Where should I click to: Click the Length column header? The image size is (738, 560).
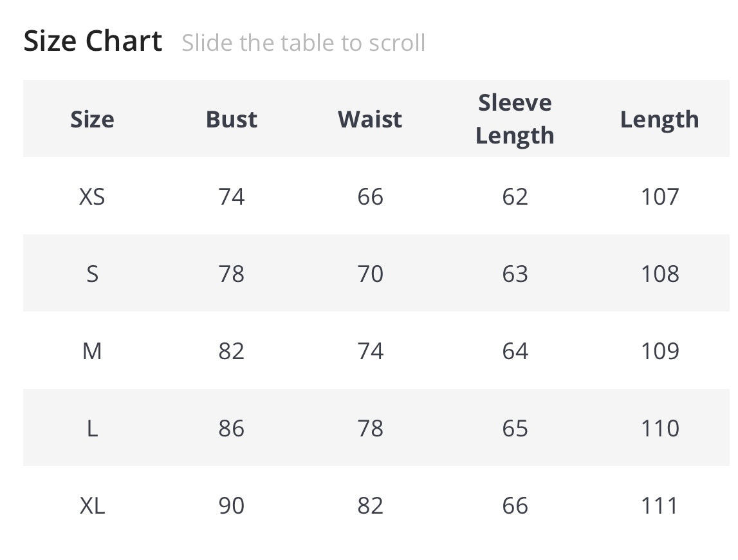(660, 120)
